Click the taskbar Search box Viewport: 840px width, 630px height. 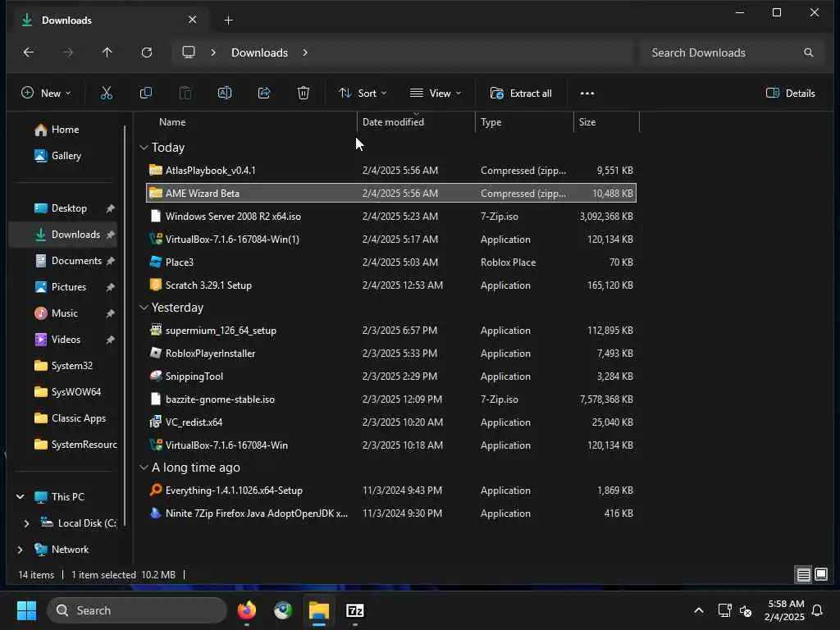137,610
